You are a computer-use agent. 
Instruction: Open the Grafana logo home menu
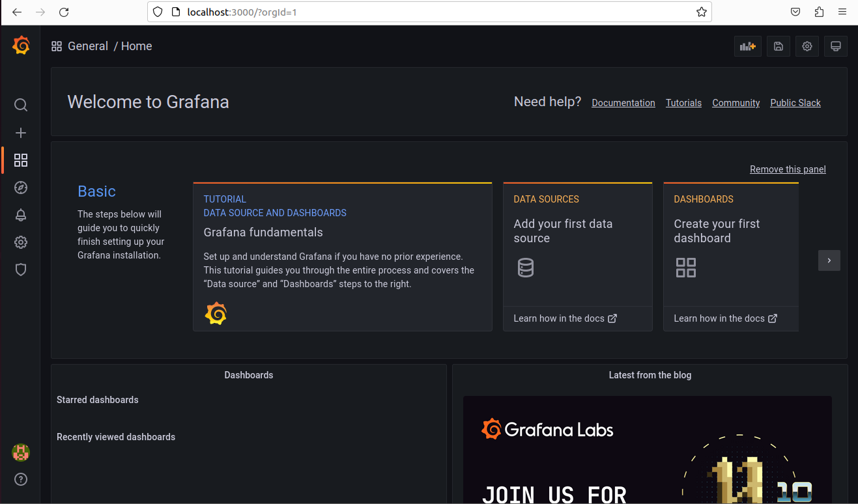(21, 46)
